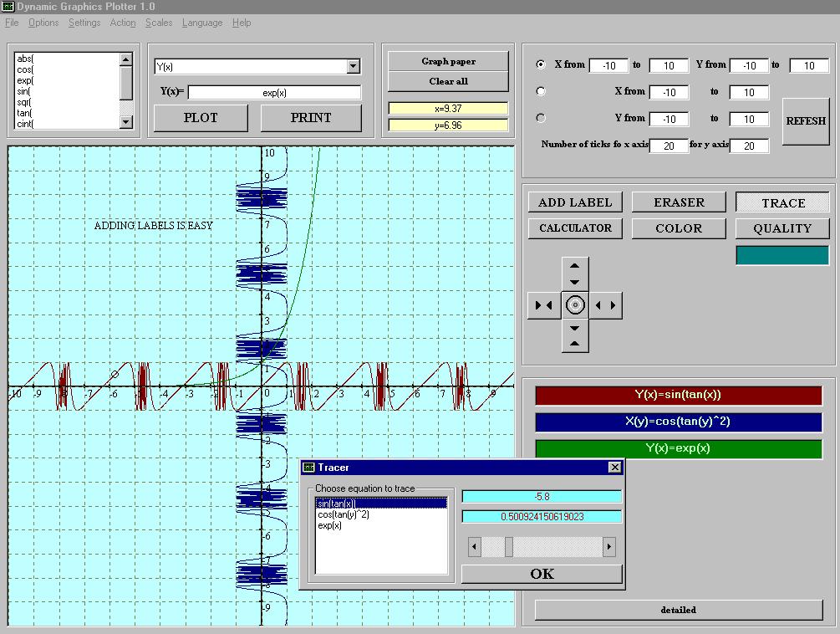Click the Y(x)= expression input field
Screen dimensions: 840x634
pyautogui.click(x=275, y=93)
